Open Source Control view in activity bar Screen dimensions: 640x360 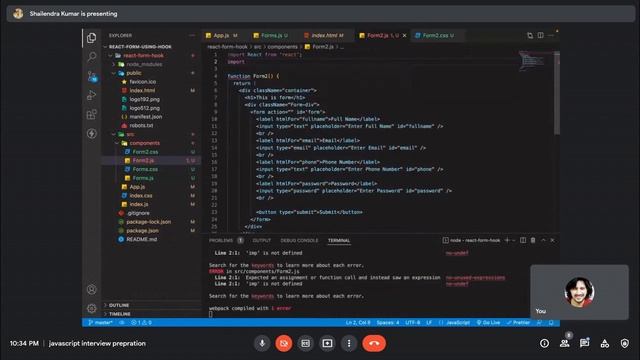92,76
